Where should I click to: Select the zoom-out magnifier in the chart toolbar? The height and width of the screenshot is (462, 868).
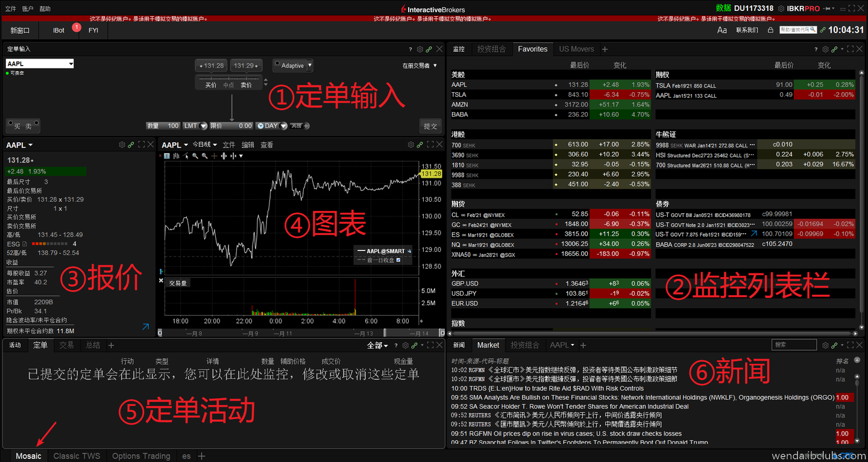205,156
